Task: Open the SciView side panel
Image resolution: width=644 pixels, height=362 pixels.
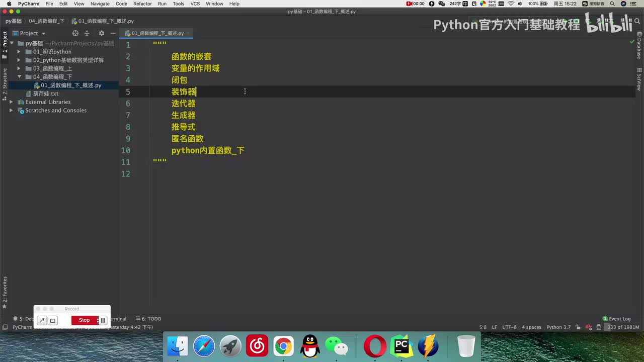Action: click(x=639, y=80)
